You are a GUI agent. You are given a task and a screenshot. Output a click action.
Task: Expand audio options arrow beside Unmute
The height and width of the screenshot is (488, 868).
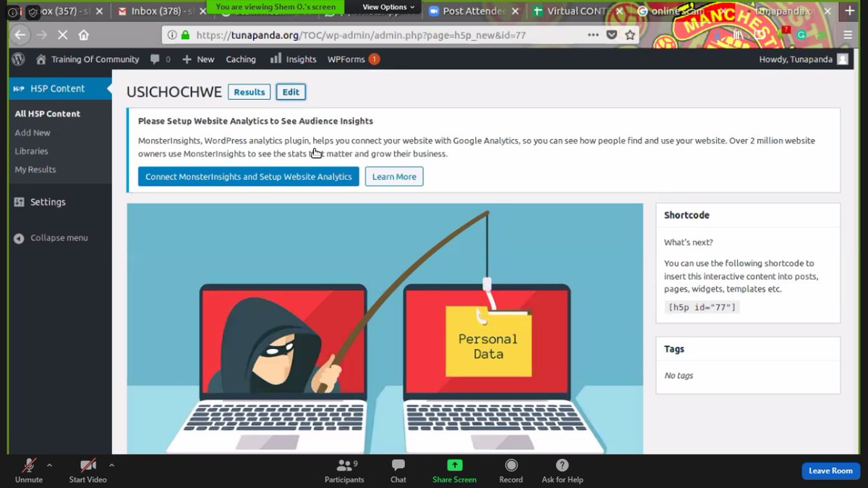[49, 465]
